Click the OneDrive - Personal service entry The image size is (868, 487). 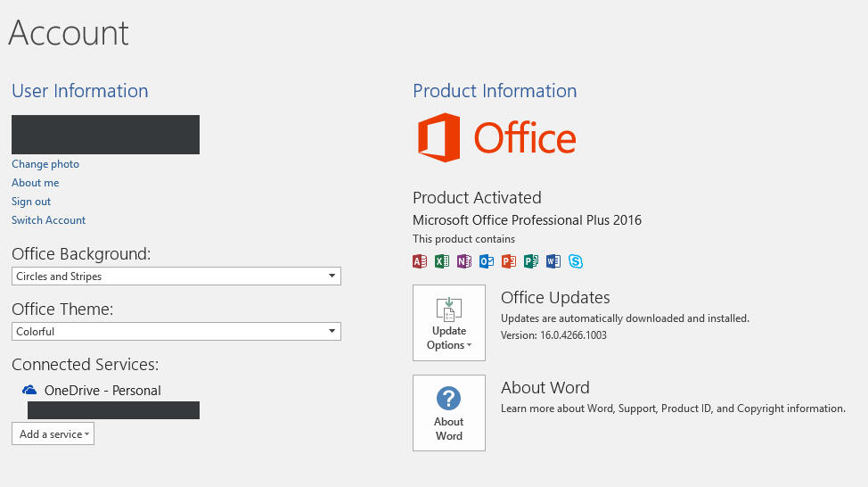click(92, 390)
